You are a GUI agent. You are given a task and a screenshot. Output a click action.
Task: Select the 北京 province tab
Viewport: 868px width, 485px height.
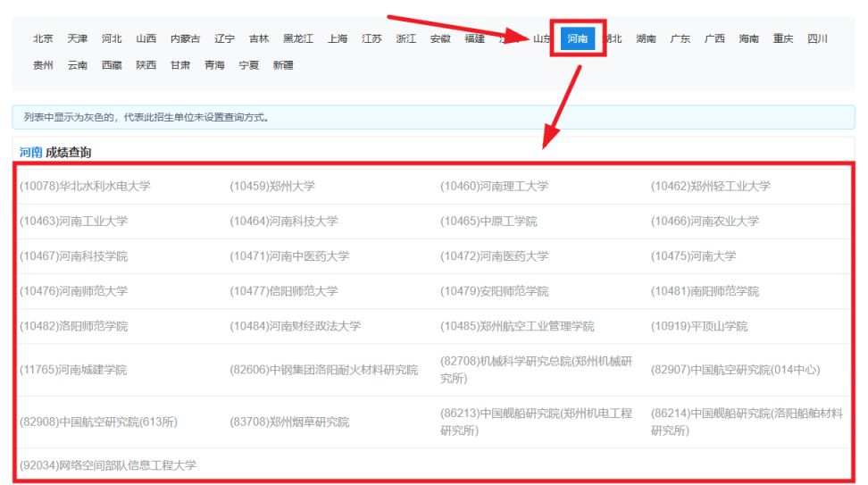click(43, 38)
